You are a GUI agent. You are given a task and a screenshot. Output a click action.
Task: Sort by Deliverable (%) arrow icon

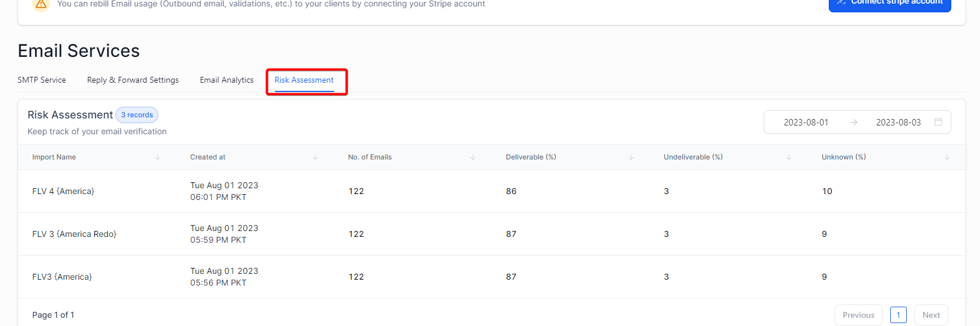(x=631, y=157)
